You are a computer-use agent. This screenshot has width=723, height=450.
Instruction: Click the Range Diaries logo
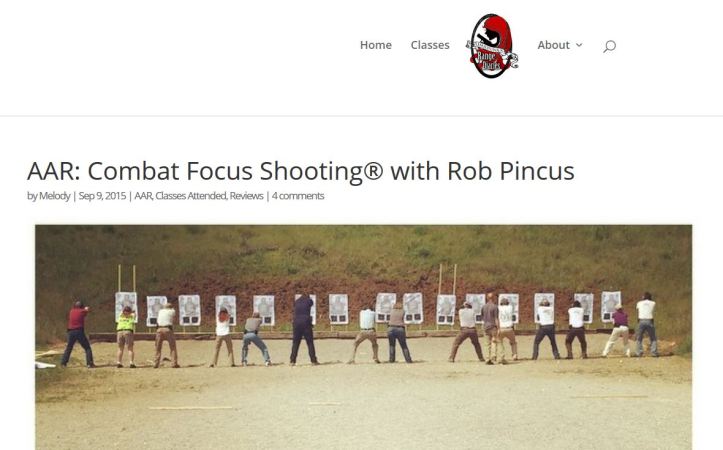coord(492,46)
